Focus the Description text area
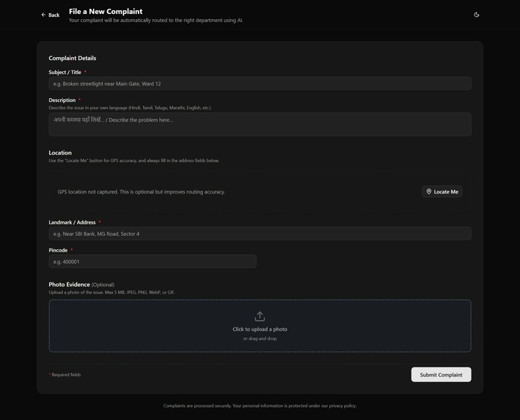520x420 pixels. (260, 125)
